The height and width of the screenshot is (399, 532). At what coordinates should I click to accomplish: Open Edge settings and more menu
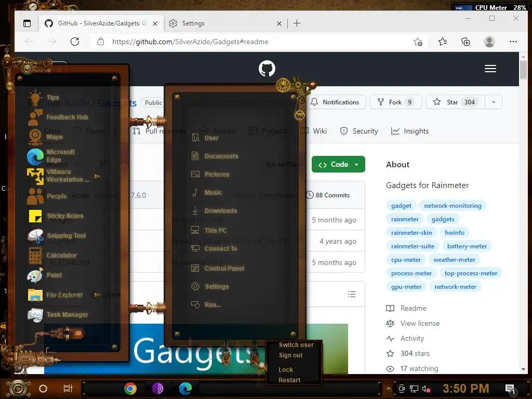tap(513, 42)
